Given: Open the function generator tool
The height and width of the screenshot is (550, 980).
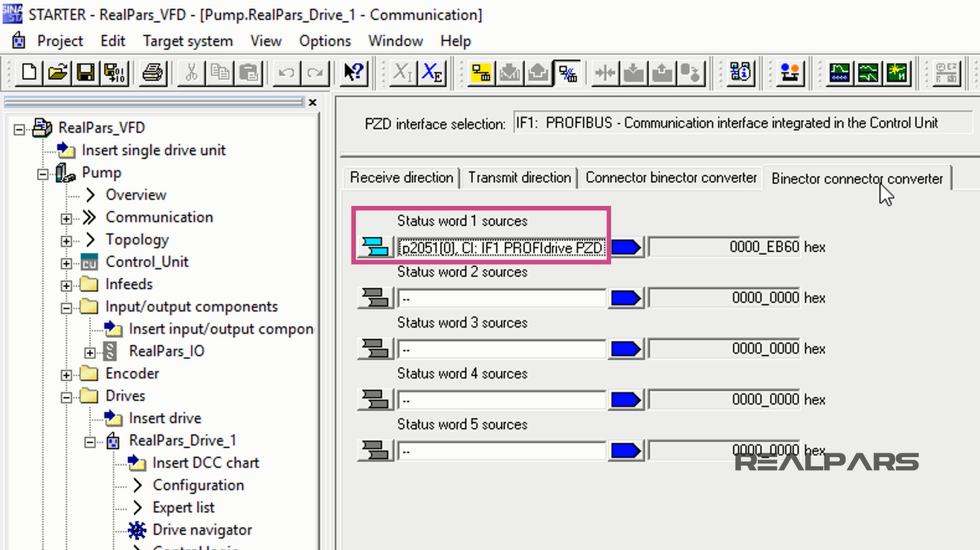Looking at the screenshot, I should (x=868, y=72).
